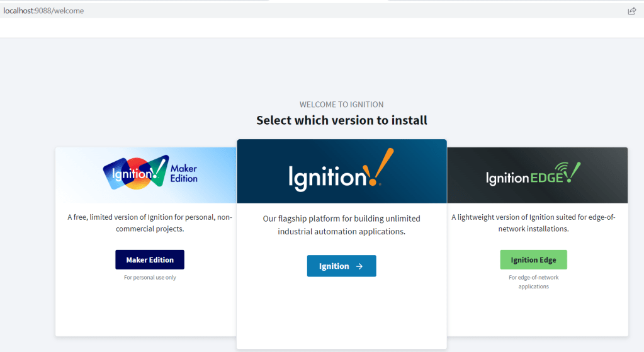Choose the blue Ignition install button
Viewport: 644px width, 352px height.
[341, 266]
